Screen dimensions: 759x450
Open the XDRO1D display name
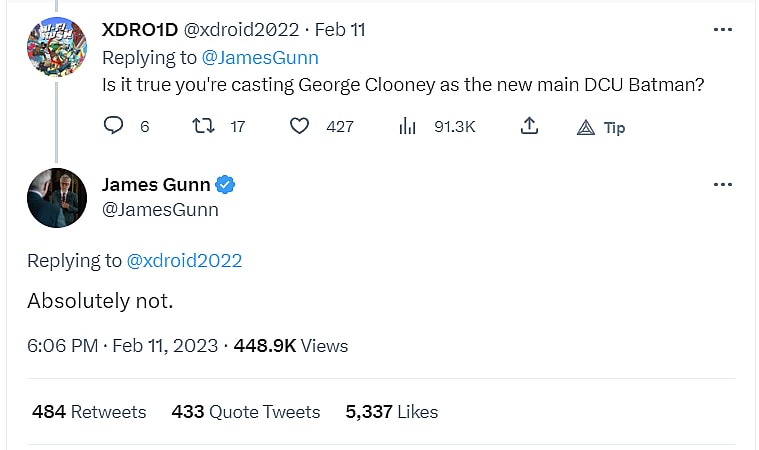click(139, 30)
